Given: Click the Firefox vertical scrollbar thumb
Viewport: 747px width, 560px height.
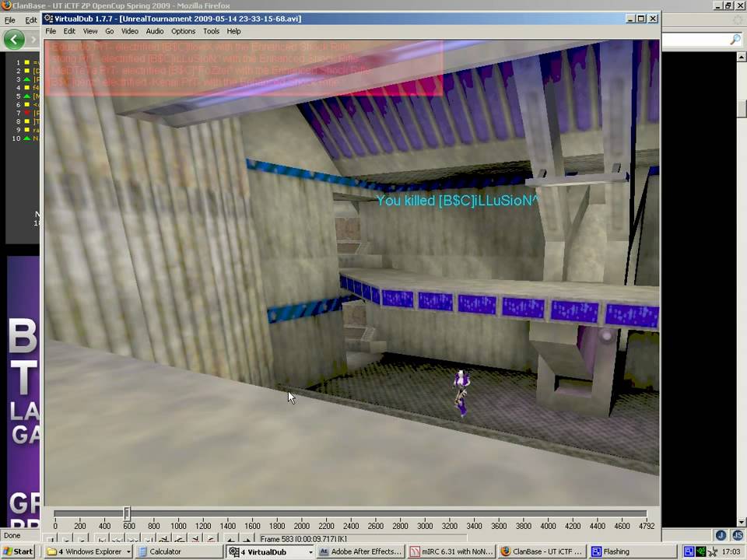Looking at the screenshot, I should coord(742,108).
